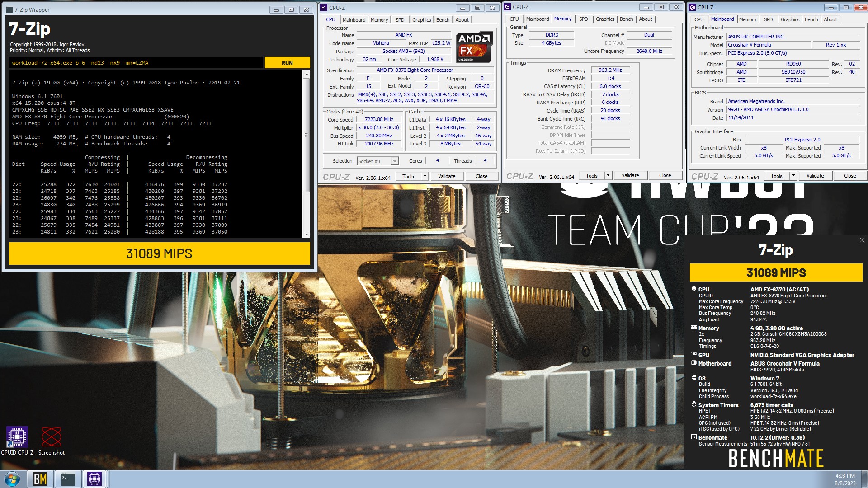Screen dimensions: 868x488
Task: Open About tab in Mainboard CPU-Z window
Action: pos(830,19)
